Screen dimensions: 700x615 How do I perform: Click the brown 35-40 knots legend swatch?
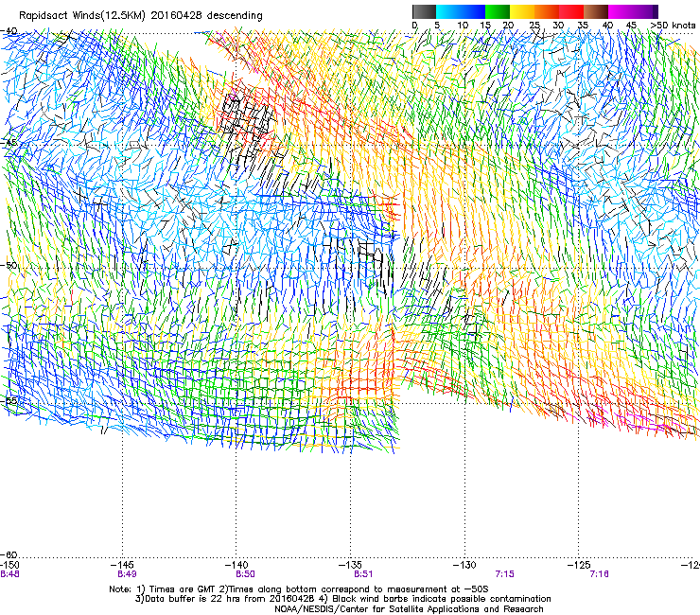click(x=596, y=11)
